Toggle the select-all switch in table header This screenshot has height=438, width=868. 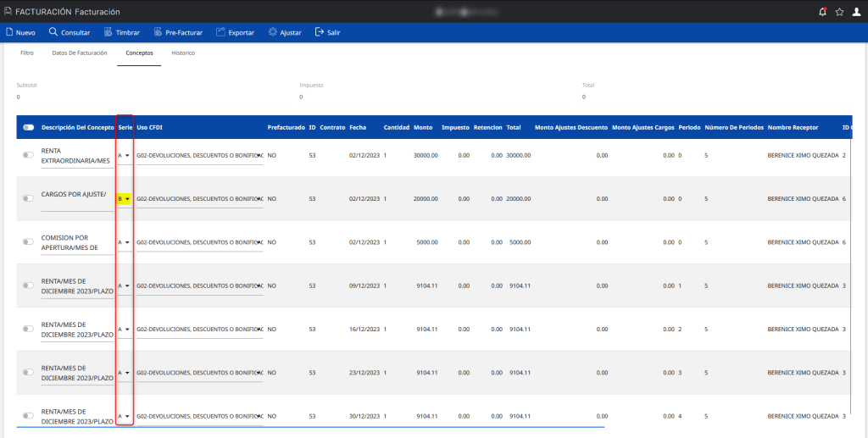pyautogui.click(x=29, y=127)
